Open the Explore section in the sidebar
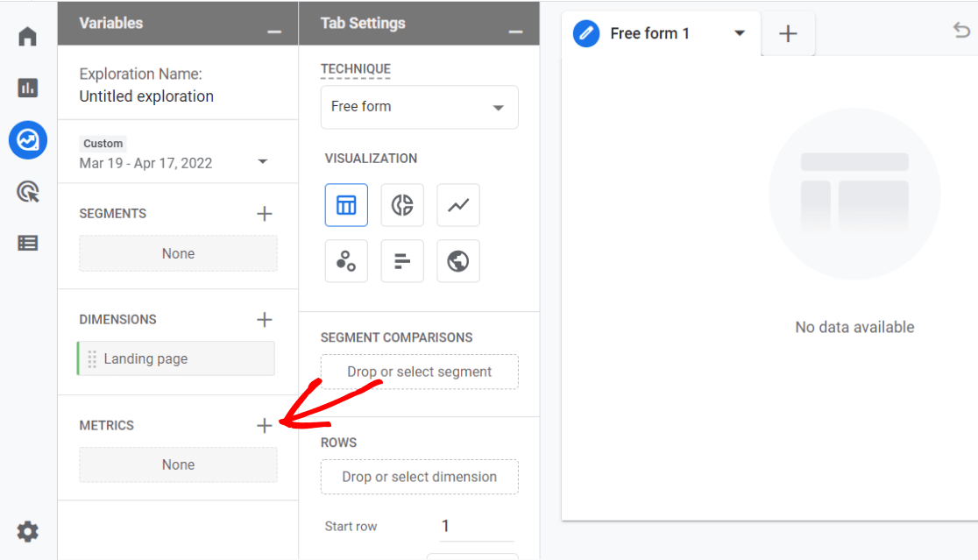Screen dimensions: 978x560 pos(27,140)
